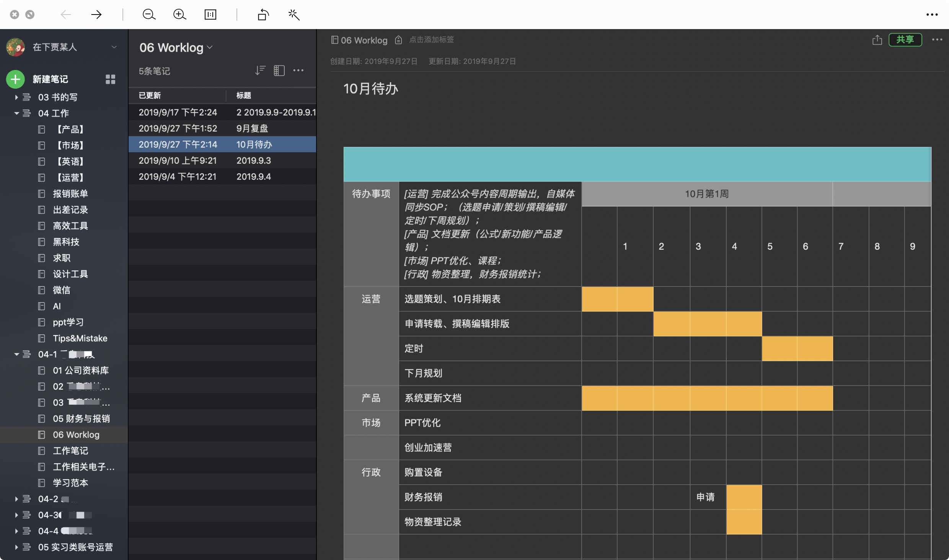949x560 pixels.
Task: Click the 申请 cell in 财务报销 row
Action: pos(708,497)
